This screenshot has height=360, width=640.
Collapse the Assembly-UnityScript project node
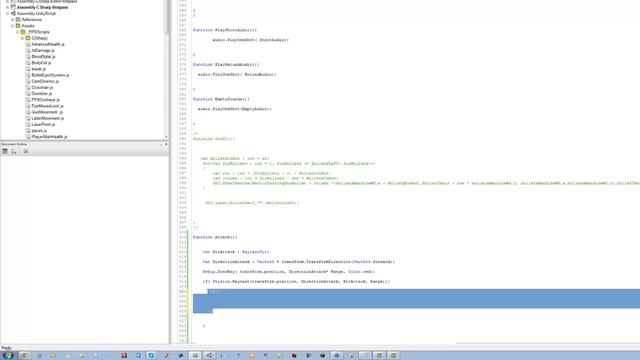[7, 13]
